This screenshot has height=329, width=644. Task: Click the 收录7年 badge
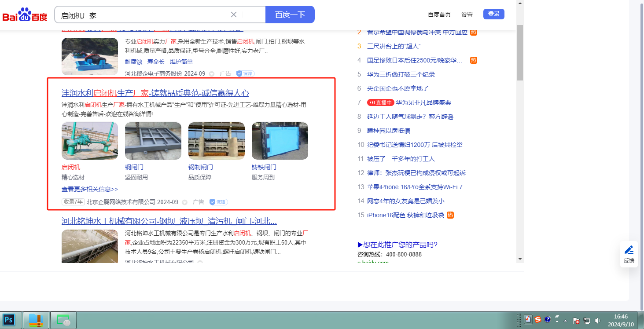coord(73,202)
